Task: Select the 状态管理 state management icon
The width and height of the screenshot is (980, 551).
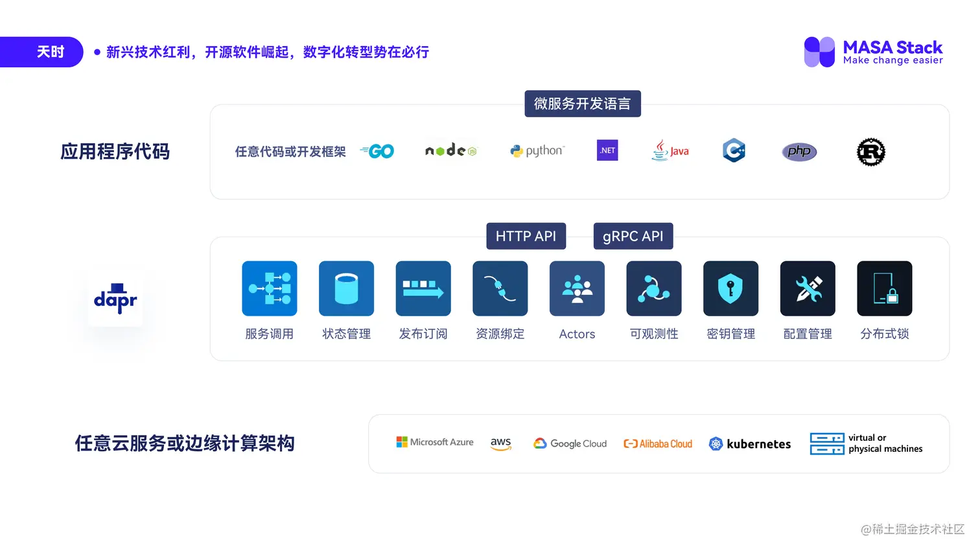Action: click(346, 288)
